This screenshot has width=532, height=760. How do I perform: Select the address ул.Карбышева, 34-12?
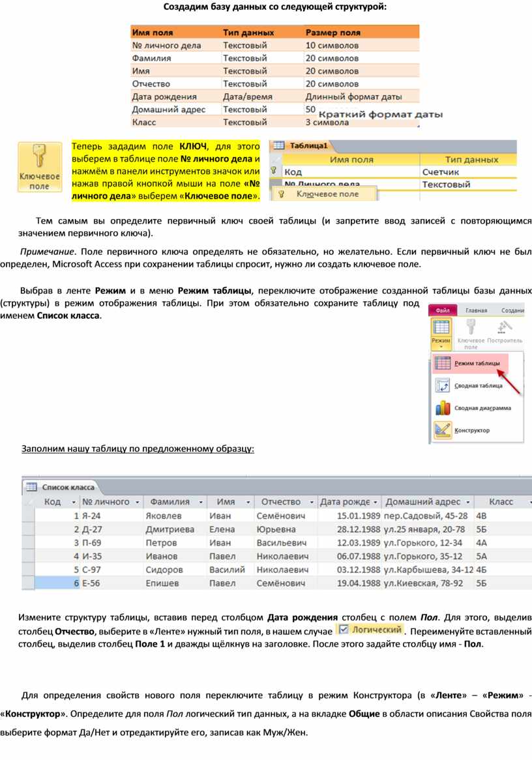tap(428, 570)
